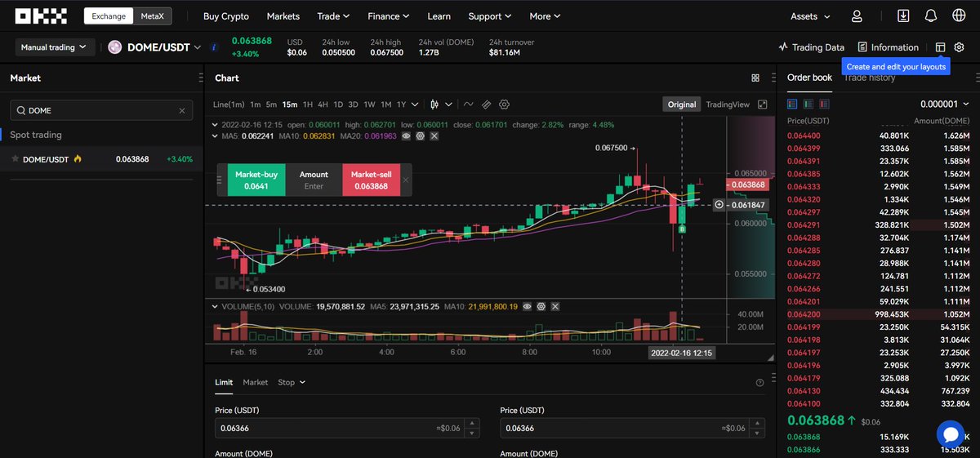Open order book precision 0.000001 dropdown

tap(944, 104)
